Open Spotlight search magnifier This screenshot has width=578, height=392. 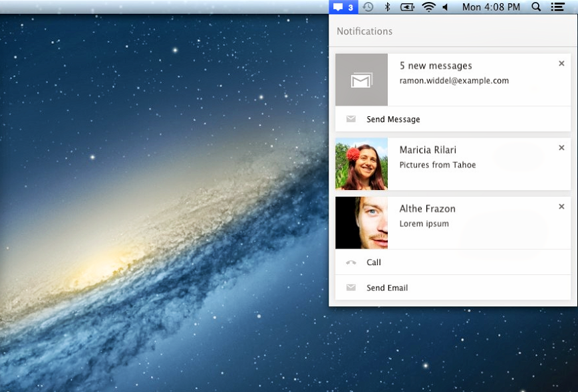pyautogui.click(x=536, y=7)
